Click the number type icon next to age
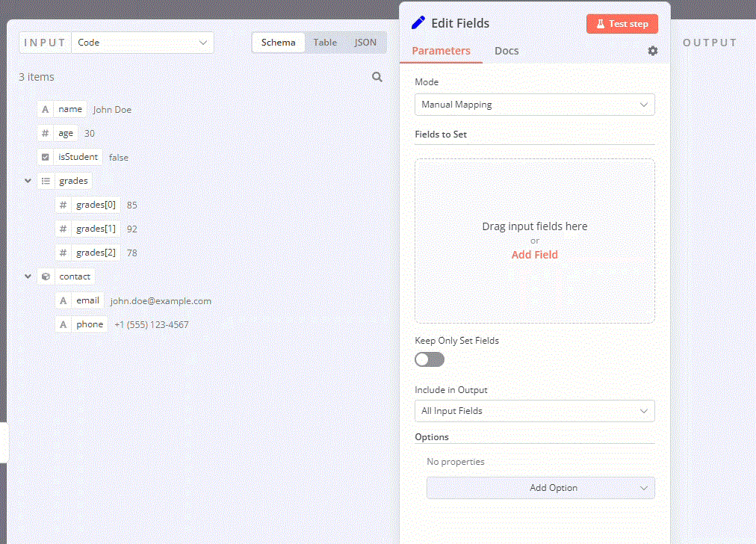Viewport: 756px width, 544px height. pos(45,132)
